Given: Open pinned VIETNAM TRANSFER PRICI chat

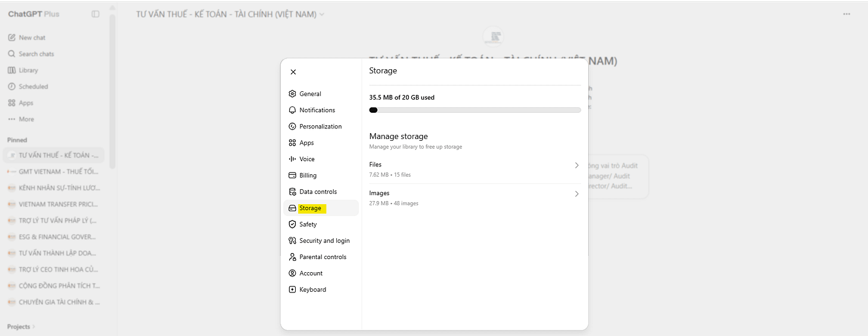Looking at the screenshot, I should click(54, 204).
